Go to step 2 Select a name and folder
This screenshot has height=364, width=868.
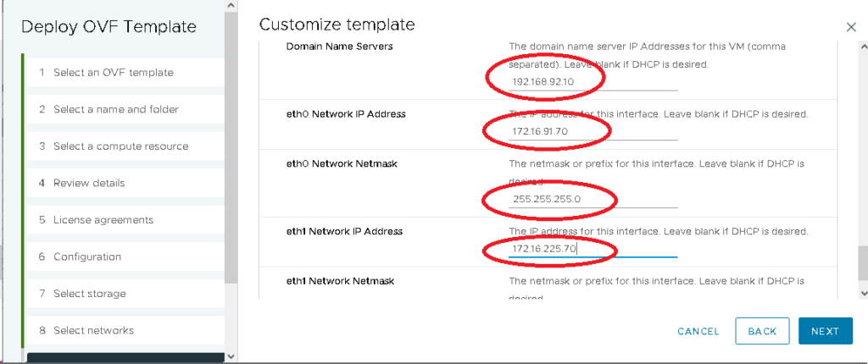pyautogui.click(x=115, y=109)
